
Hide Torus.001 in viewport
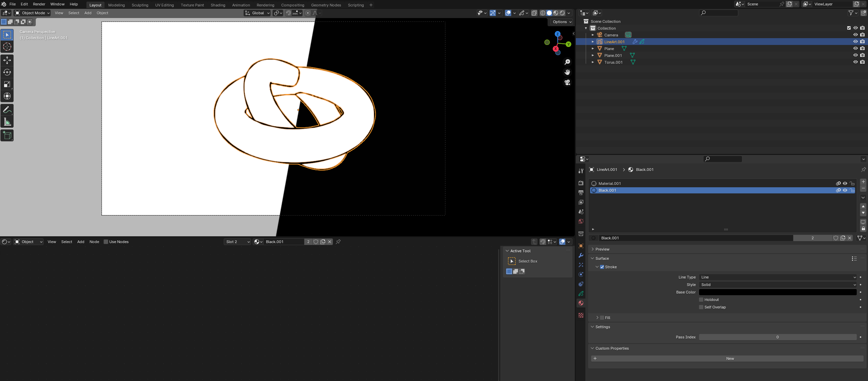pos(855,62)
